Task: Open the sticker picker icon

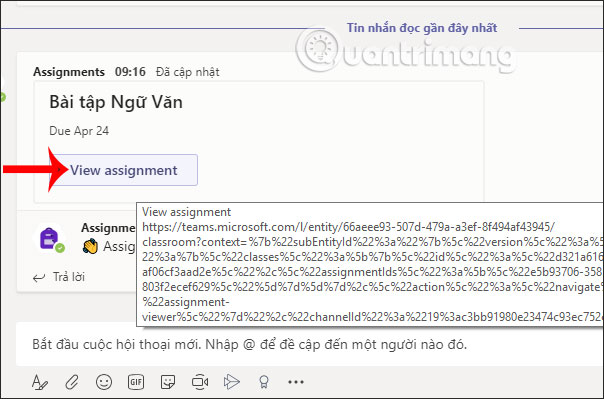Action: (x=168, y=382)
